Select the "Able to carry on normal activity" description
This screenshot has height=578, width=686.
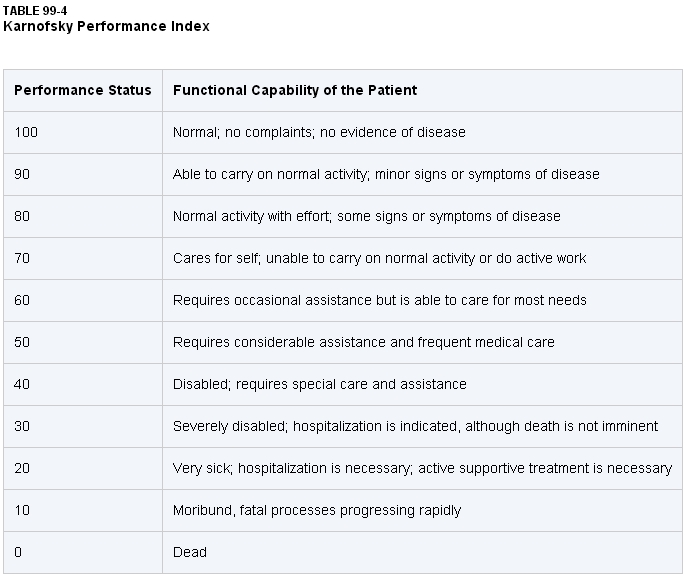[x=386, y=174]
